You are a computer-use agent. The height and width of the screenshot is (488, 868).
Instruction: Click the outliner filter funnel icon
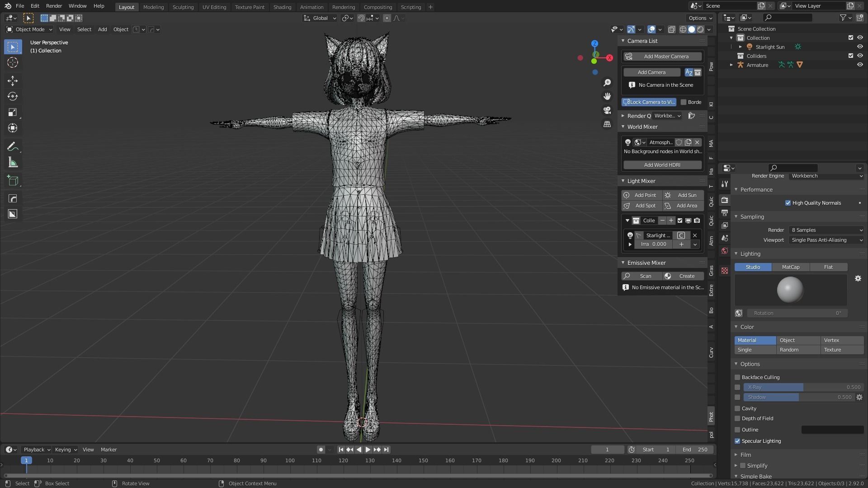tap(843, 18)
